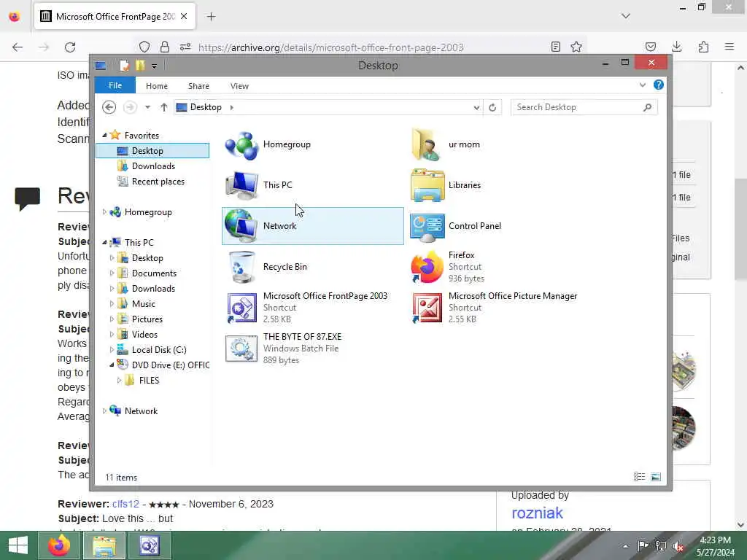Expand Local Disk (C:) node
Viewport: 747px width, 560px height.
click(112, 350)
